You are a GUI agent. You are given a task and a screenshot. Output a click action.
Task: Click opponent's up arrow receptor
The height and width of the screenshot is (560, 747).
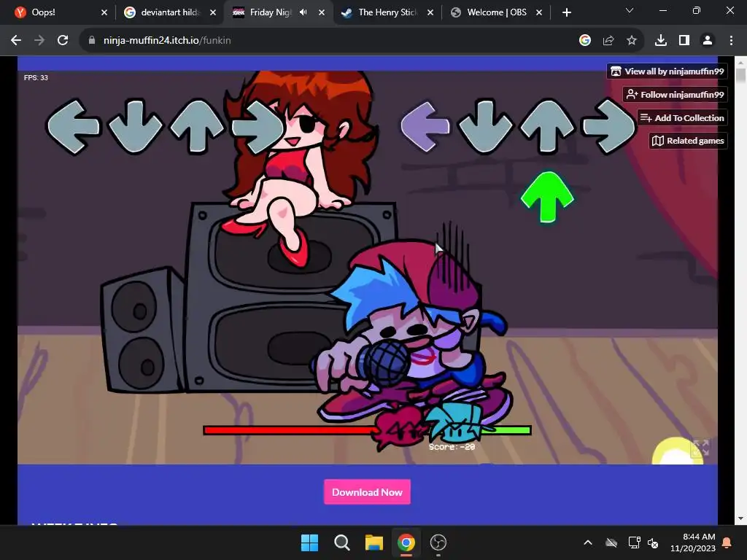click(197, 125)
